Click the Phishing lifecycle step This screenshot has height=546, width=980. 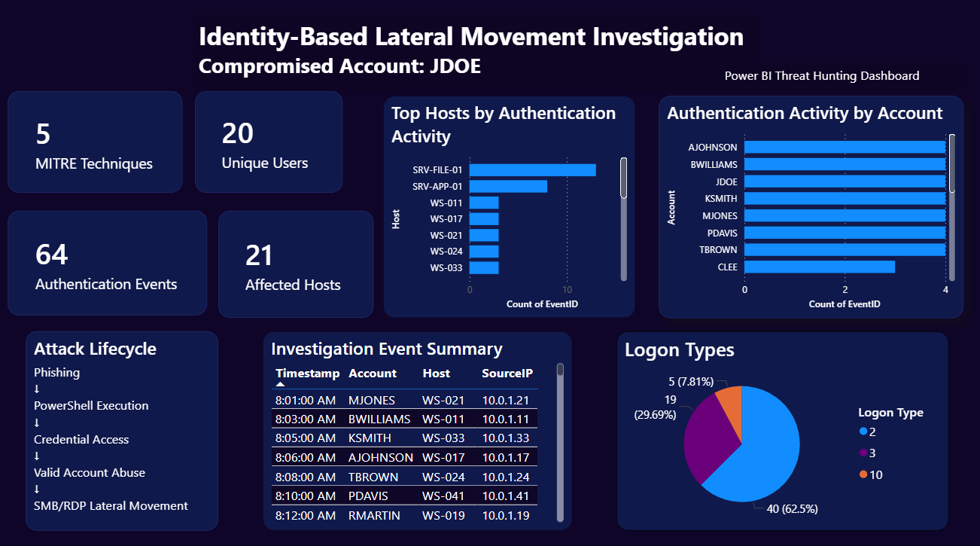click(x=56, y=373)
